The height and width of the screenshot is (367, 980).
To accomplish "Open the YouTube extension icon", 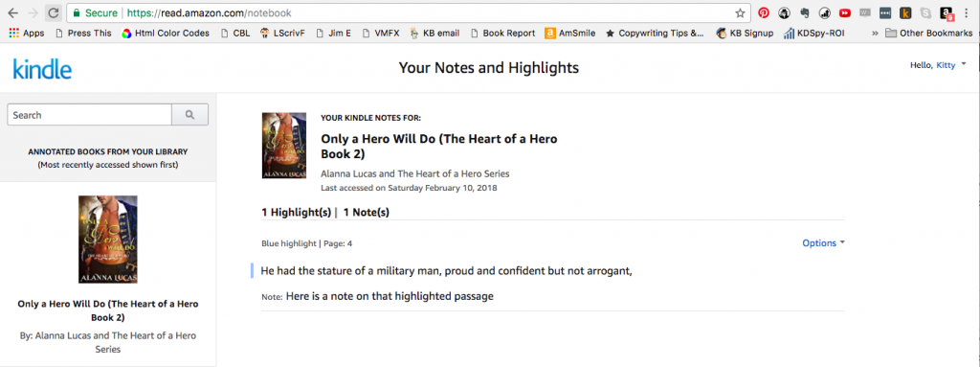I will (845, 12).
